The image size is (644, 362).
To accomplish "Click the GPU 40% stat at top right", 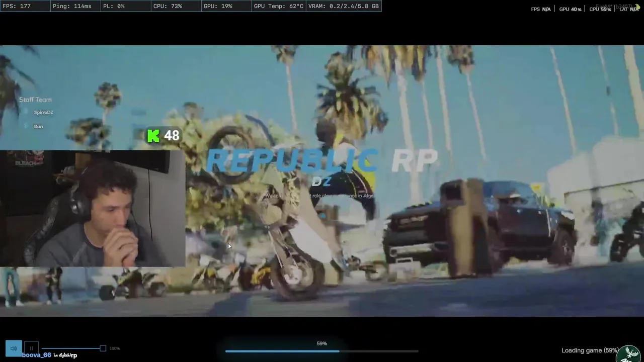I will click(571, 9).
